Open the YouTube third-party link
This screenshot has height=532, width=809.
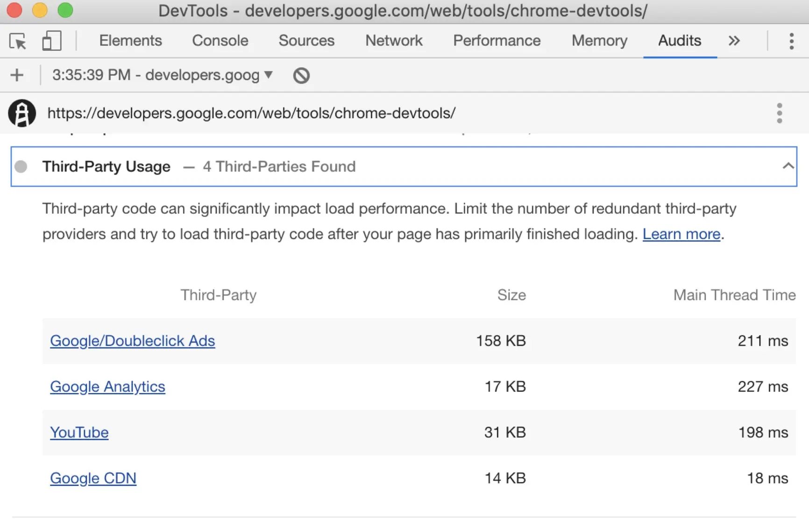tap(79, 432)
